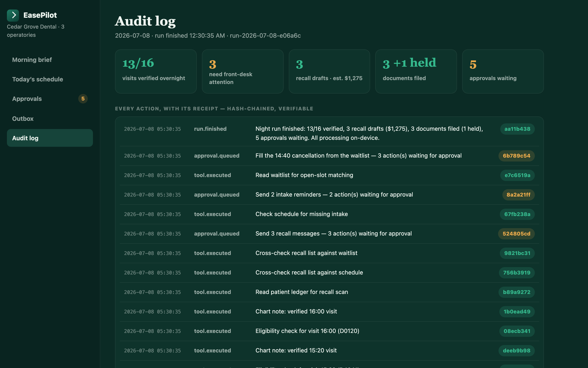Click the 'Every action, with its receipt' section header

pos(214,108)
